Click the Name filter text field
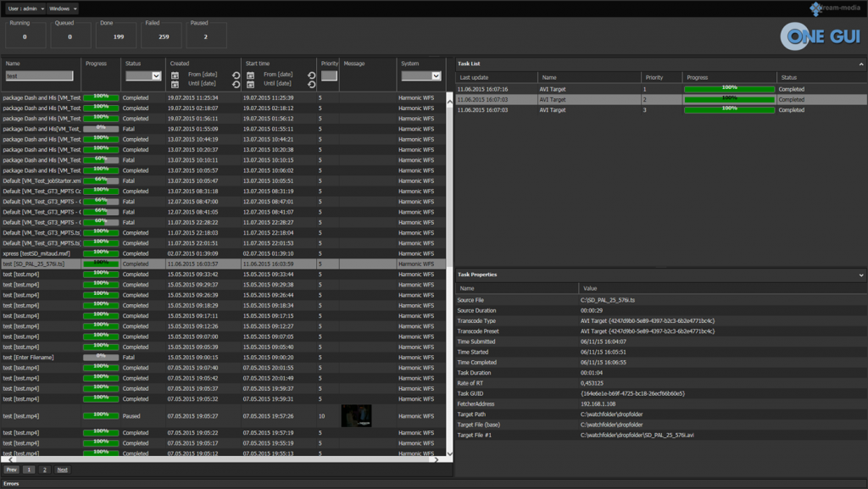868x489 pixels. coord(40,76)
